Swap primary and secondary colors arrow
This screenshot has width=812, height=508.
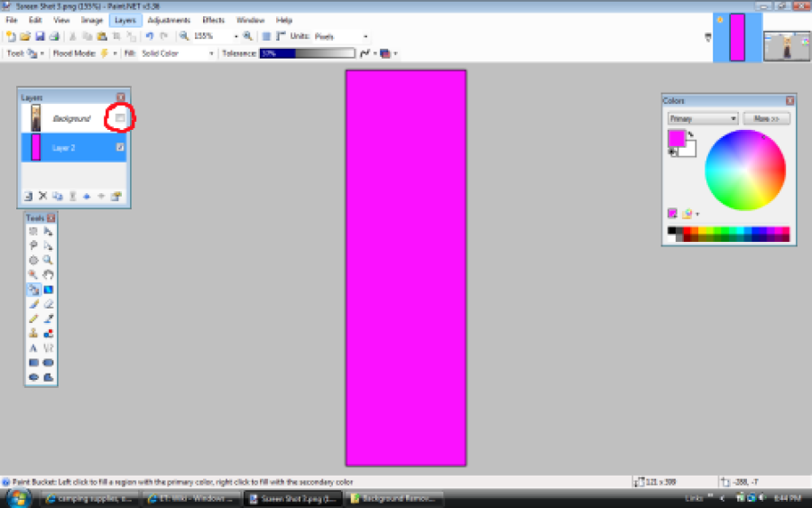[x=690, y=134]
